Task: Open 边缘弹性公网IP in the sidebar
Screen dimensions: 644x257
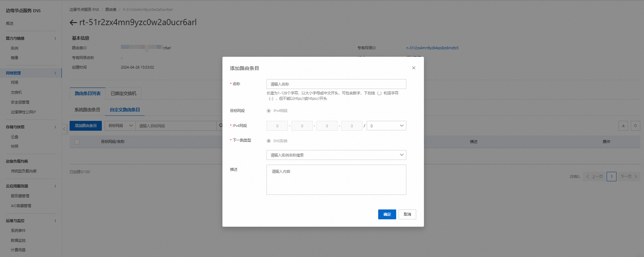Action: tap(23, 112)
